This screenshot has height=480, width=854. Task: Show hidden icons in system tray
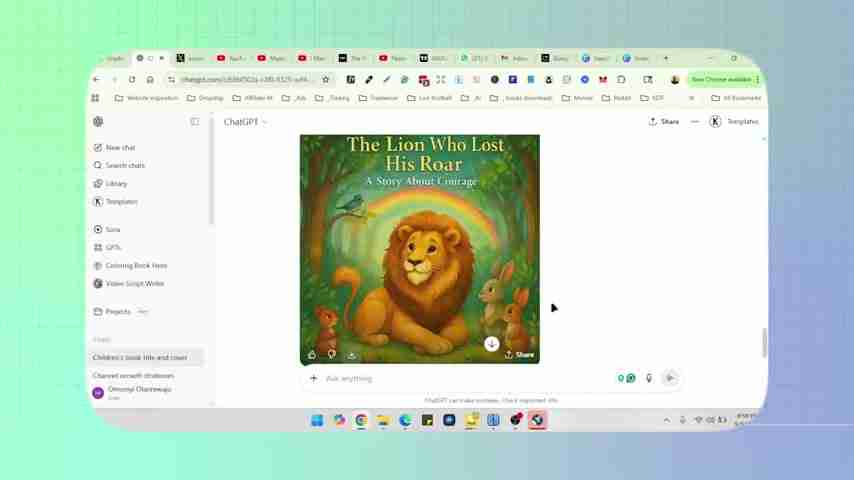click(667, 420)
